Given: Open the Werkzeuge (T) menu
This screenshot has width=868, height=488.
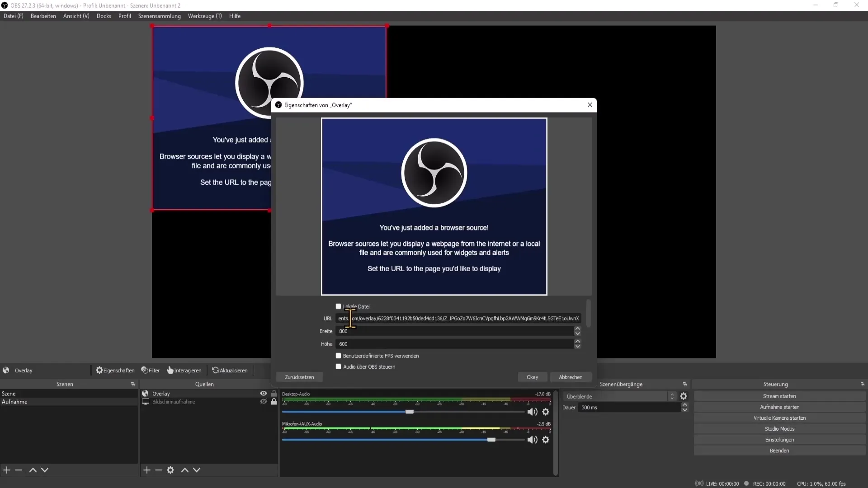Looking at the screenshot, I should coord(205,16).
